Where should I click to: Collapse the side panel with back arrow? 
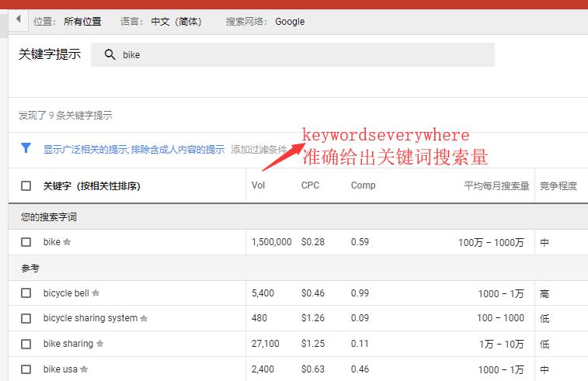coord(18,19)
